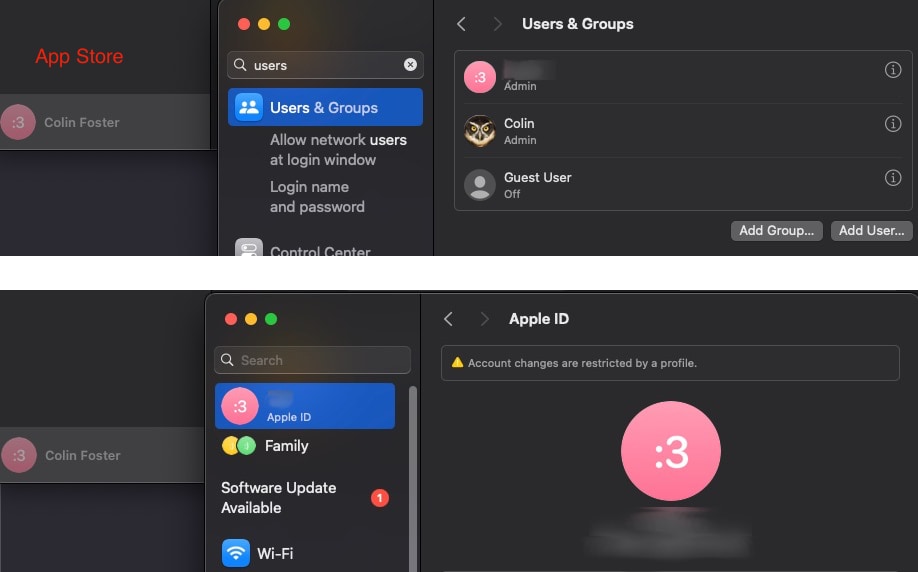Click Account changes are restricted message
Screen dimensions: 918x572
click(582, 363)
